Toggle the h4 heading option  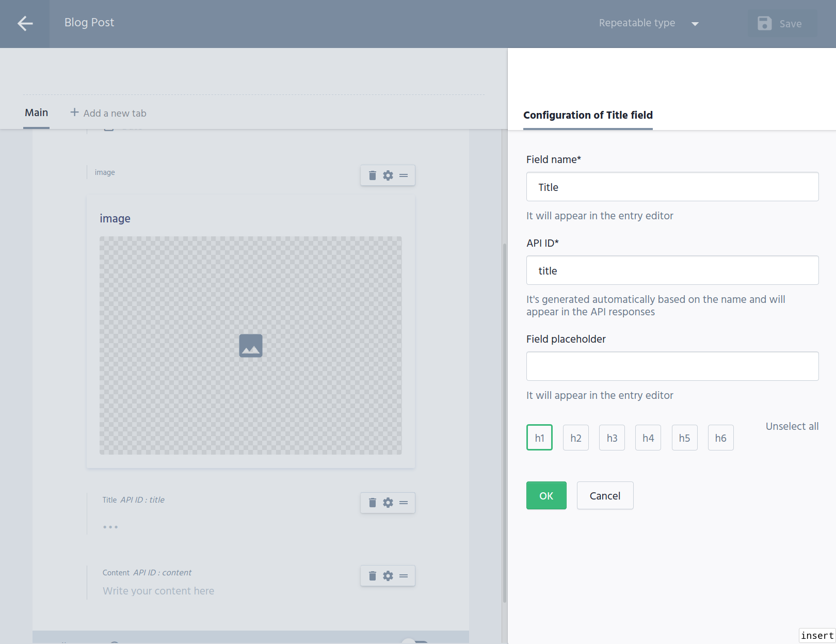[x=648, y=438]
